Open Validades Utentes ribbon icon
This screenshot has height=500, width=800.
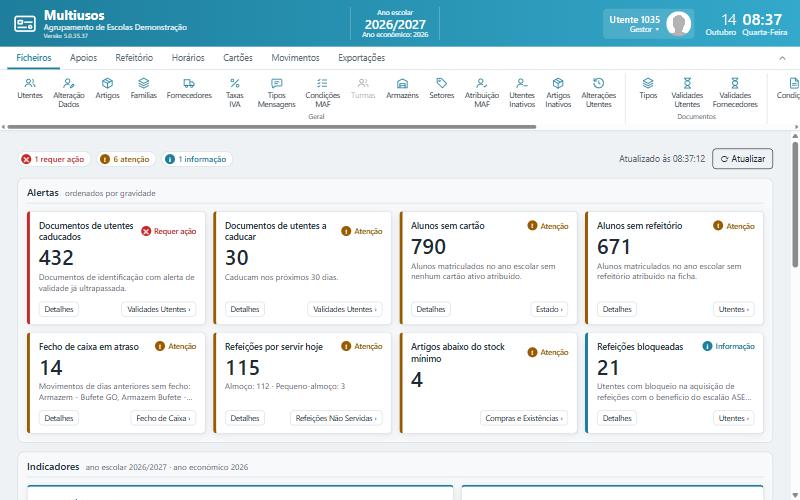[687, 92]
